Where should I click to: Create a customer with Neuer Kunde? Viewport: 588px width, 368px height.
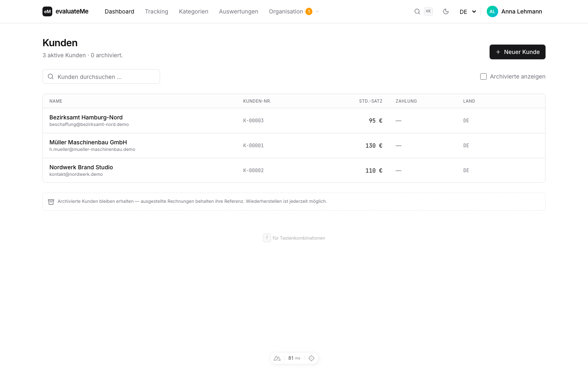(517, 52)
